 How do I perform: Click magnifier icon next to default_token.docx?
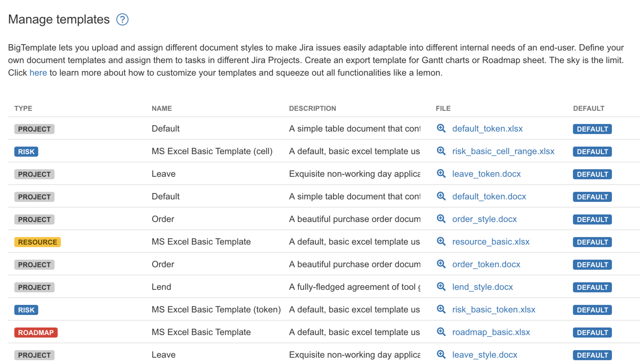441,196
